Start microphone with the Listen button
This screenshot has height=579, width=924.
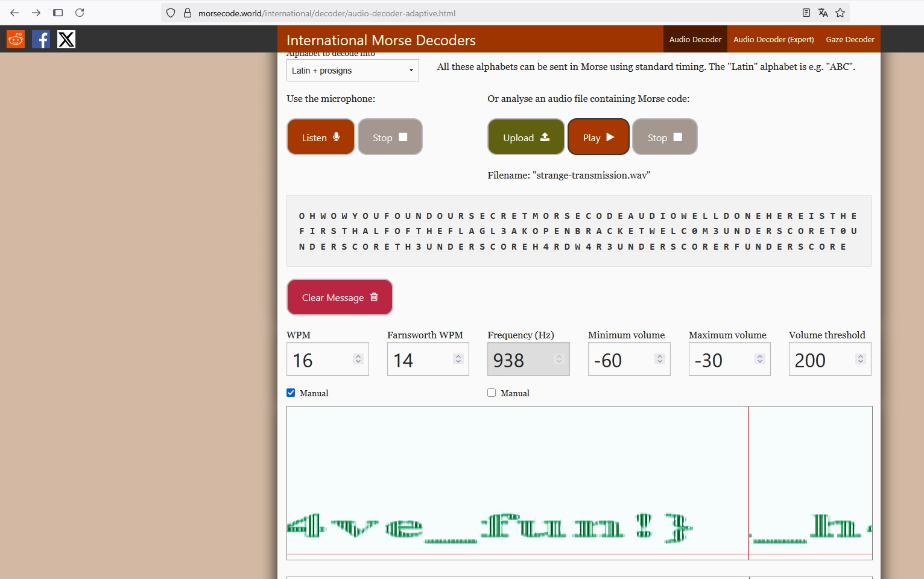tap(321, 137)
